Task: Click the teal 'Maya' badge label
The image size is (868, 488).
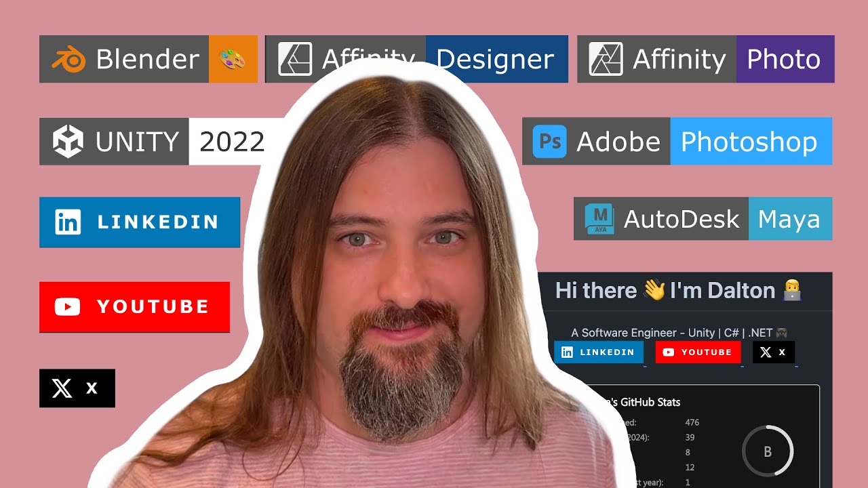Action: click(790, 218)
